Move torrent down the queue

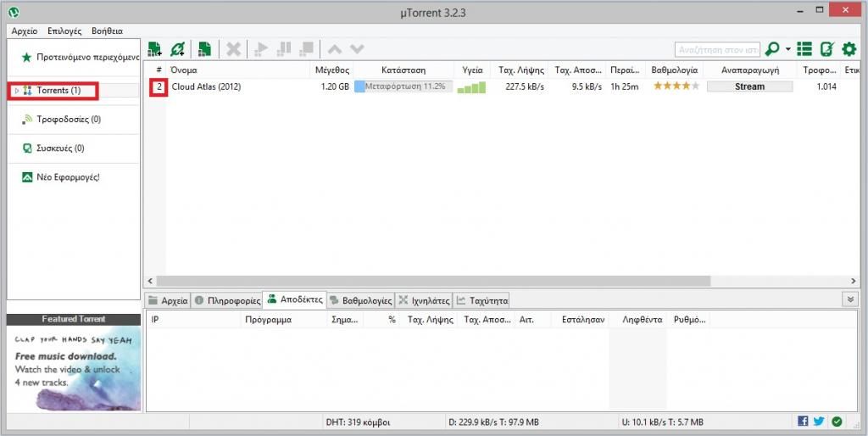pyautogui.click(x=357, y=49)
